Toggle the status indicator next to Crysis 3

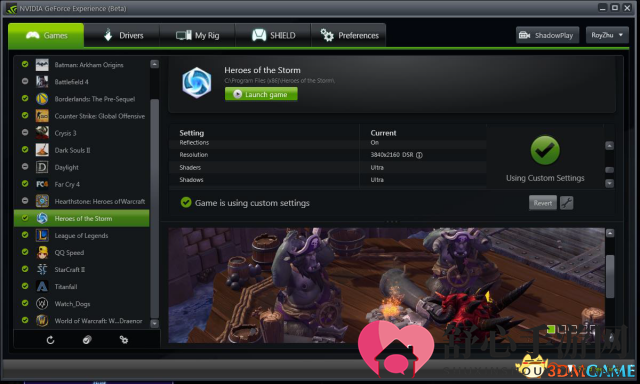25,132
